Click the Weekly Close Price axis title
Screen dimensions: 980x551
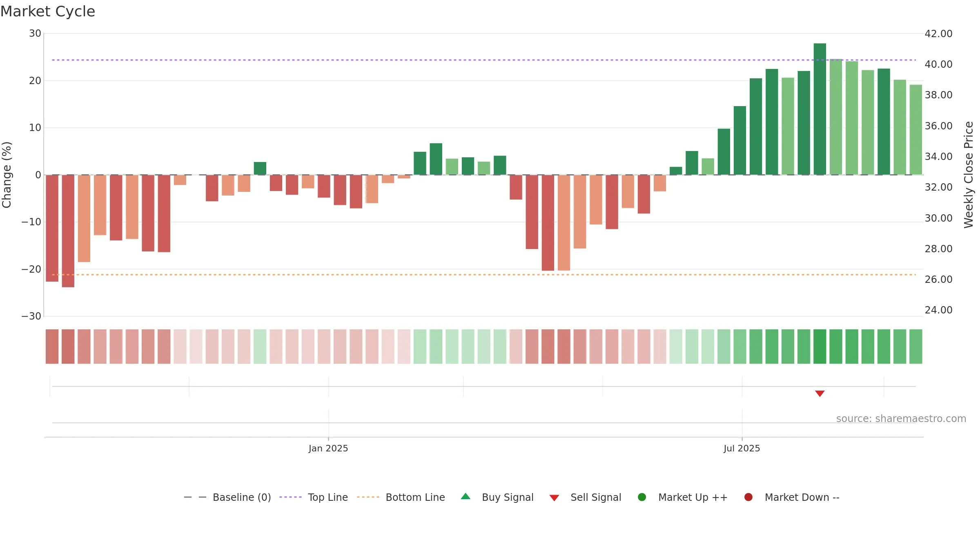tap(969, 175)
